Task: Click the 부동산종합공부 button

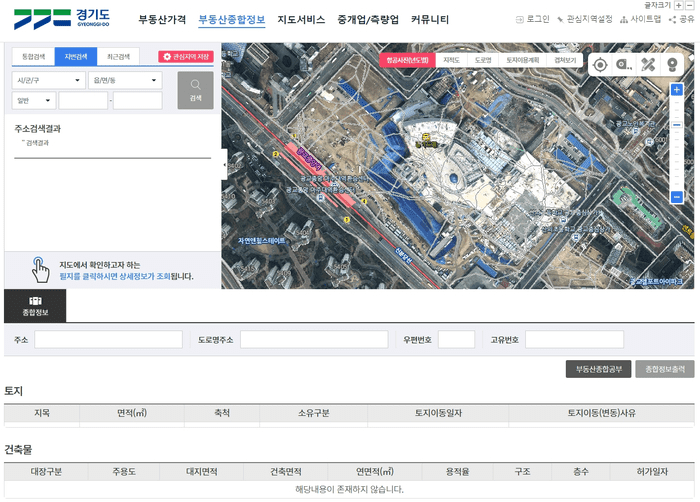Action: click(x=598, y=369)
